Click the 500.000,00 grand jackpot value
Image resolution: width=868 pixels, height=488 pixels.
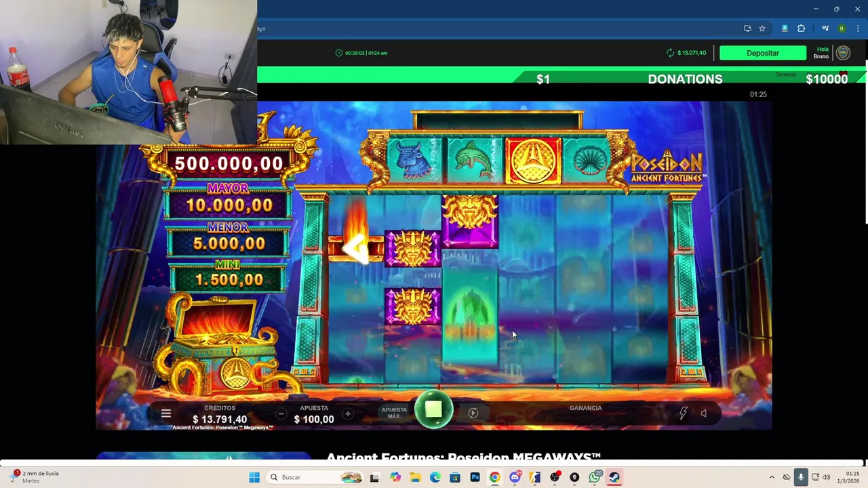pos(229,163)
